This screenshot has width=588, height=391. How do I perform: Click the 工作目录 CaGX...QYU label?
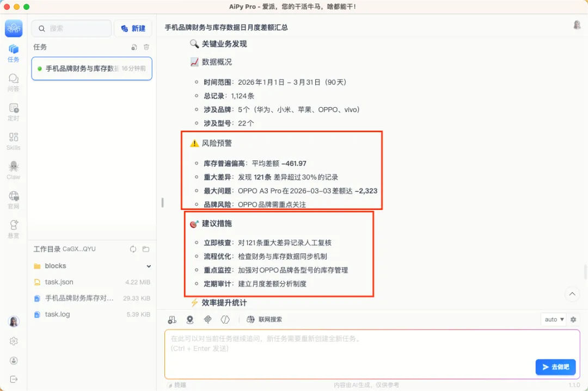point(64,249)
